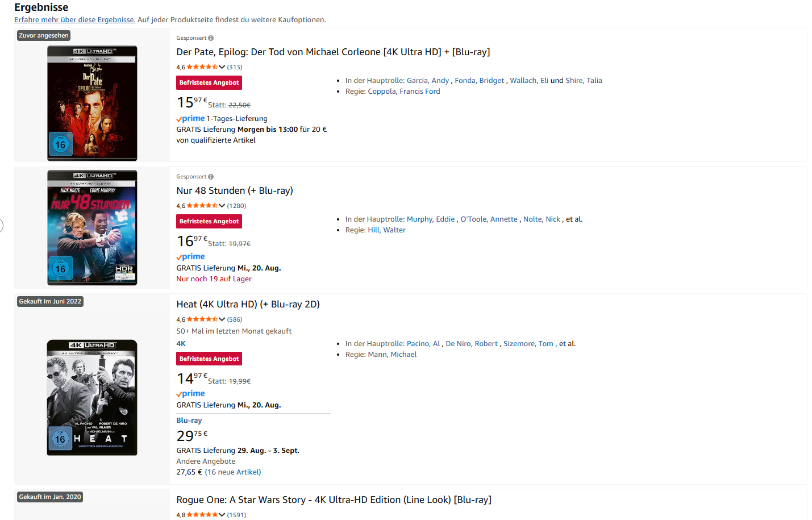812x520 pixels.
Task: Open Der Pate Epilog cover image
Action: click(x=92, y=103)
